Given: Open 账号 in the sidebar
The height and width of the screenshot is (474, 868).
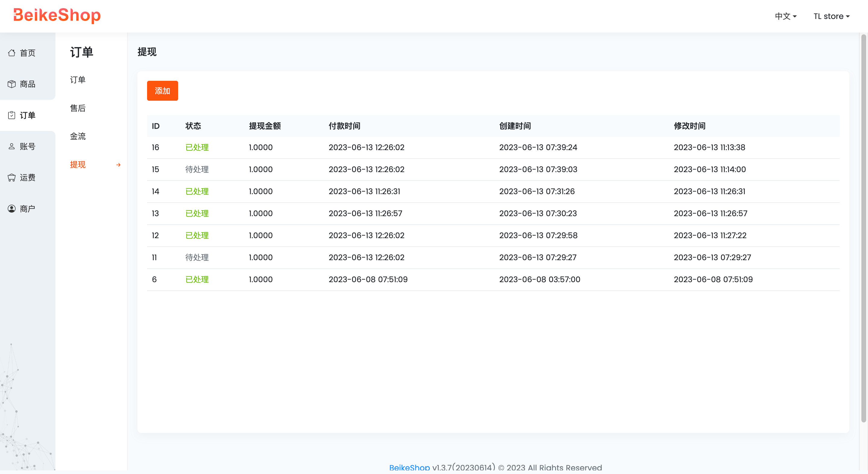Looking at the screenshot, I should point(28,146).
